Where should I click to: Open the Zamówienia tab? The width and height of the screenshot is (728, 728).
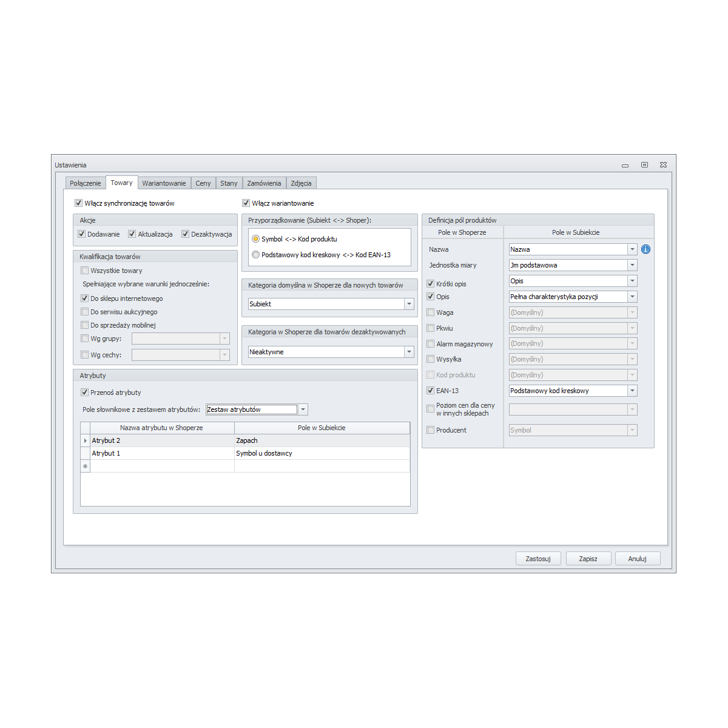tap(264, 183)
